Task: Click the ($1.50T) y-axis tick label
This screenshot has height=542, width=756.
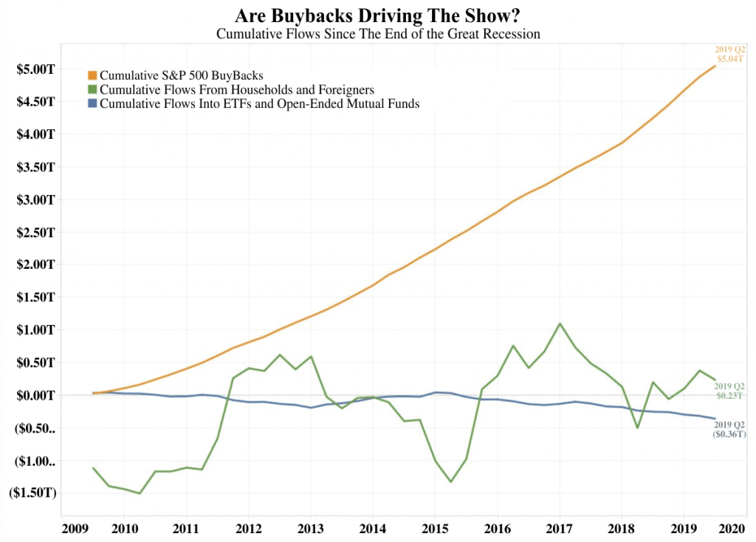Action: click(x=32, y=493)
